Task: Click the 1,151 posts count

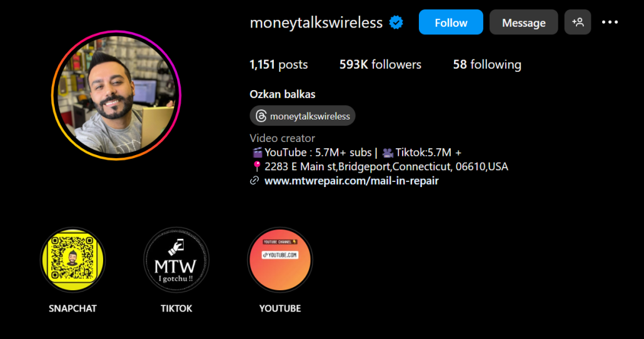Action: (278, 64)
